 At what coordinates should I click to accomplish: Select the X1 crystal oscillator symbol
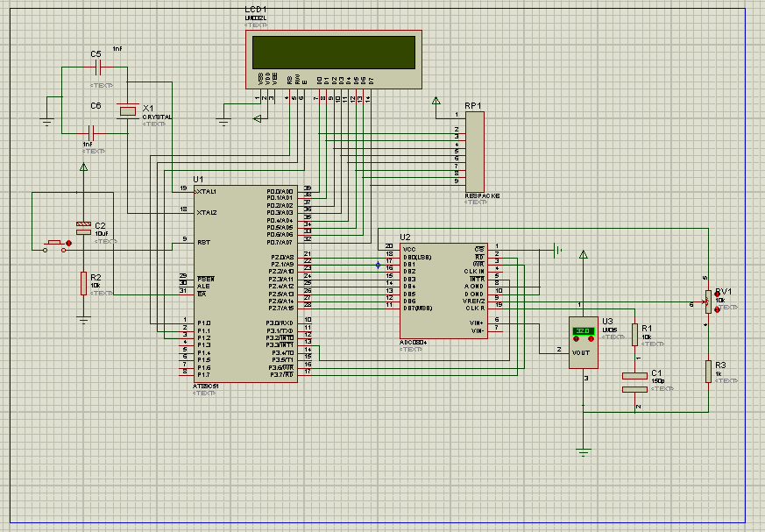pyautogui.click(x=130, y=110)
